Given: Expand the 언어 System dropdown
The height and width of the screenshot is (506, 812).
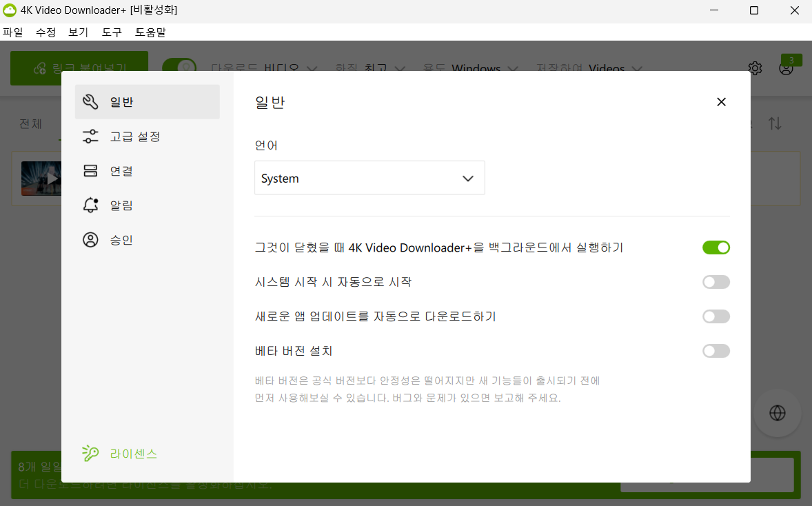Looking at the screenshot, I should pyautogui.click(x=369, y=178).
